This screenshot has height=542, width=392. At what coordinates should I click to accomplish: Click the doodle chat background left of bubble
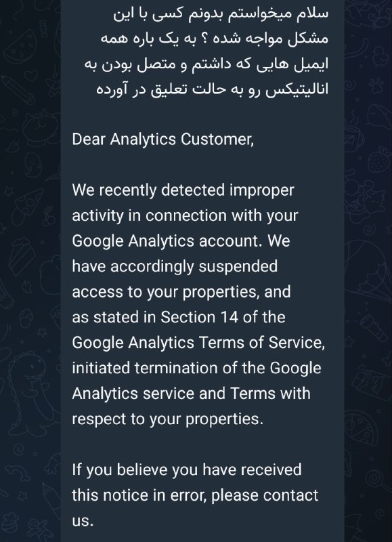pos(30,271)
